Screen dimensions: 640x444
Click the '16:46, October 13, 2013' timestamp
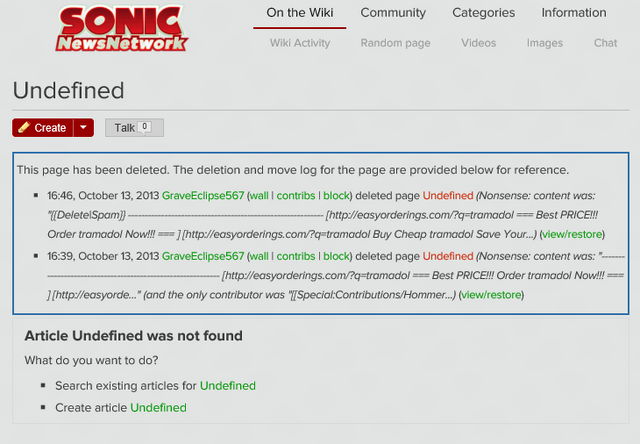click(103, 195)
